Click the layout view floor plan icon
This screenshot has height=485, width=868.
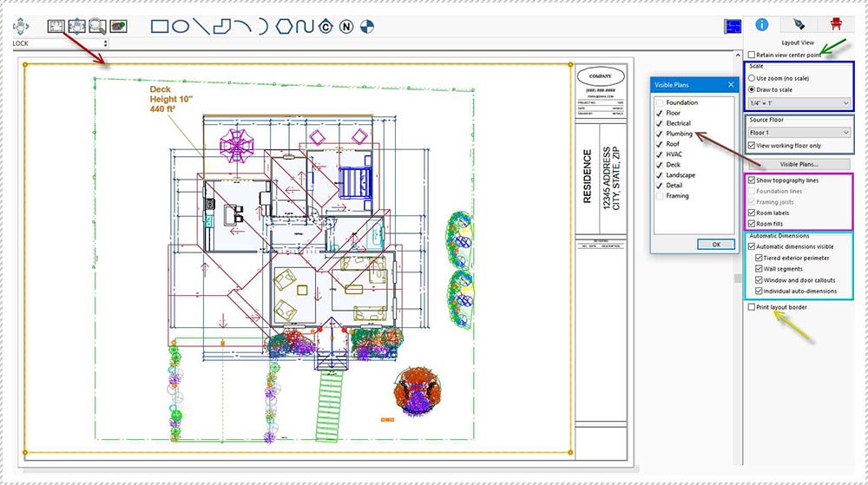pyautogui.click(x=56, y=26)
